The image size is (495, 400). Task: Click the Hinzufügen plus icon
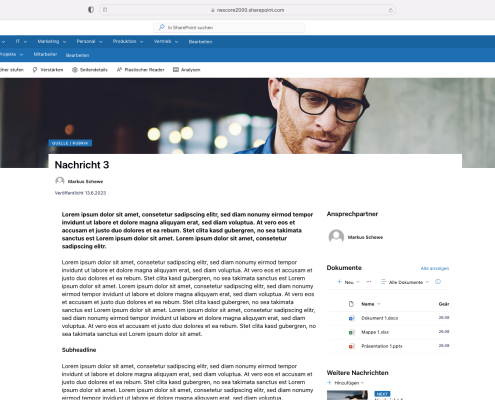329,382
